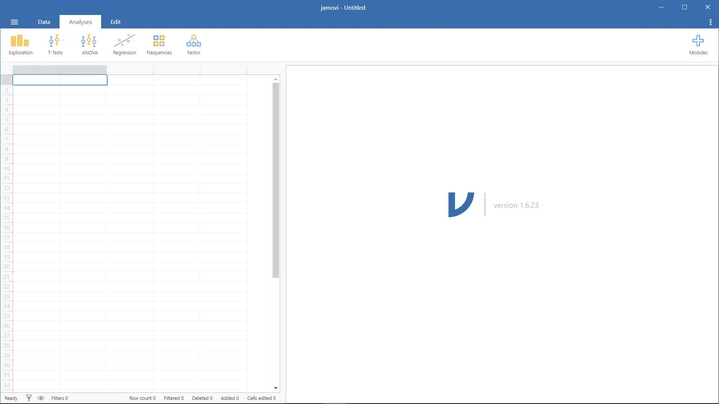Click the Added 0 status text
This screenshot has width=719, height=404.
pyautogui.click(x=230, y=398)
